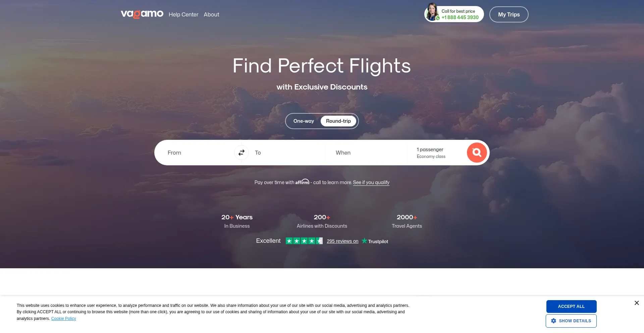Open the About page link

pos(211,14)
